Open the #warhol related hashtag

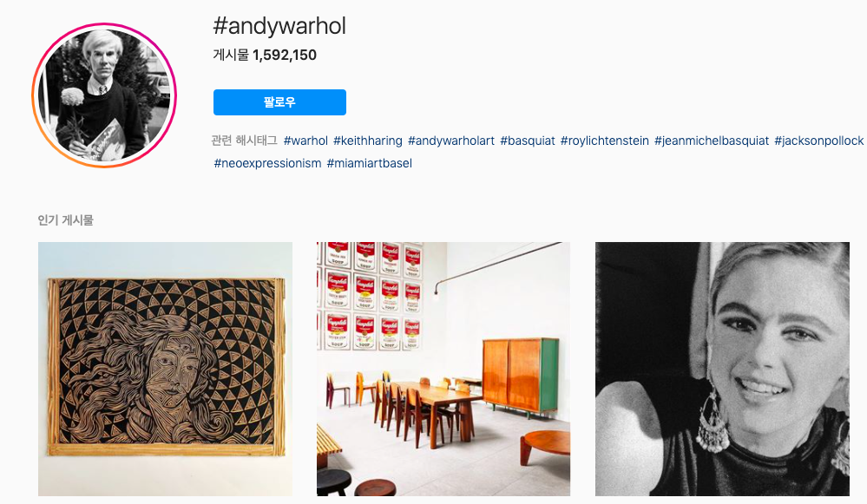click(305, 141)
